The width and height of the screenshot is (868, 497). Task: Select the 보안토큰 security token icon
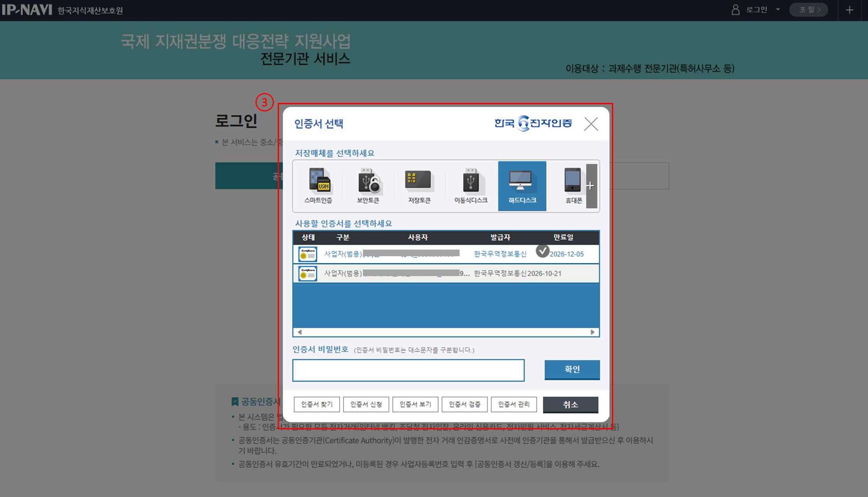[368, 186]
